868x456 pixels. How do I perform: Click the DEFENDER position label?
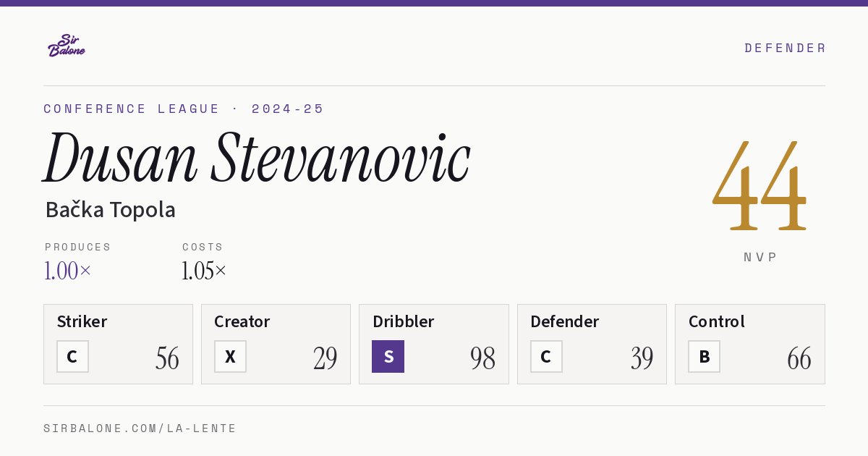coord(785,48)
